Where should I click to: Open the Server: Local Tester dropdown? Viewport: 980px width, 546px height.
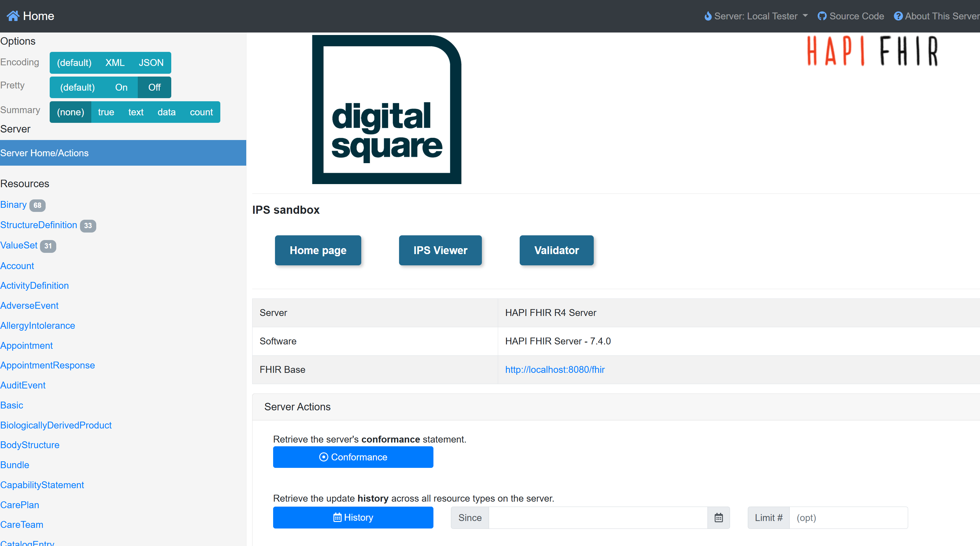click(x=756, y=16)
